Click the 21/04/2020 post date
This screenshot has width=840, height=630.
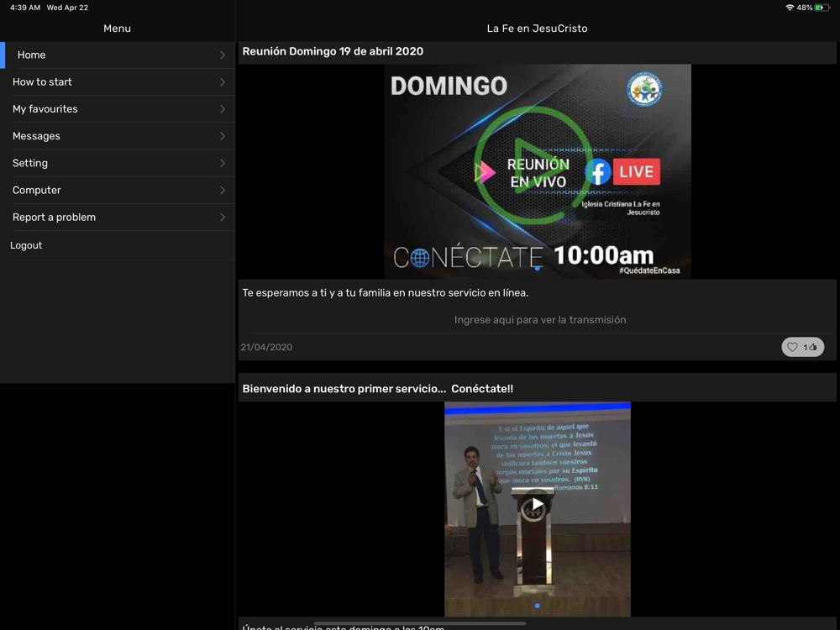click(266, 347)
